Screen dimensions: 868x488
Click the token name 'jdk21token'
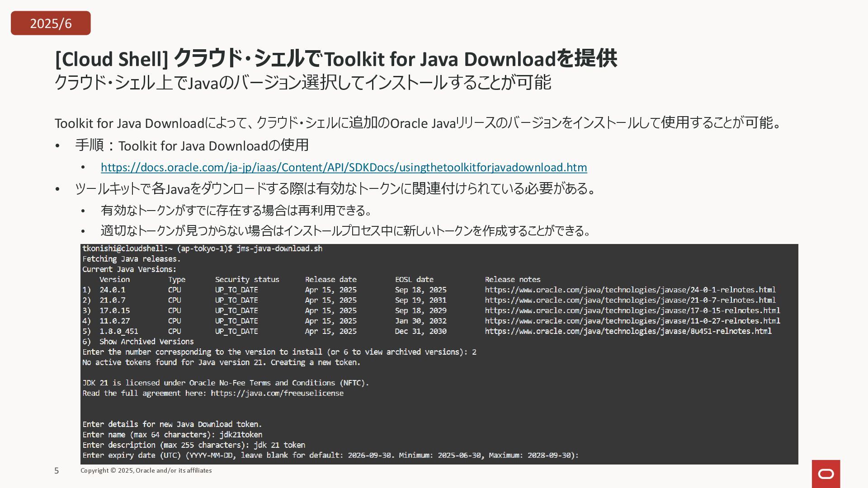(241, 435)
